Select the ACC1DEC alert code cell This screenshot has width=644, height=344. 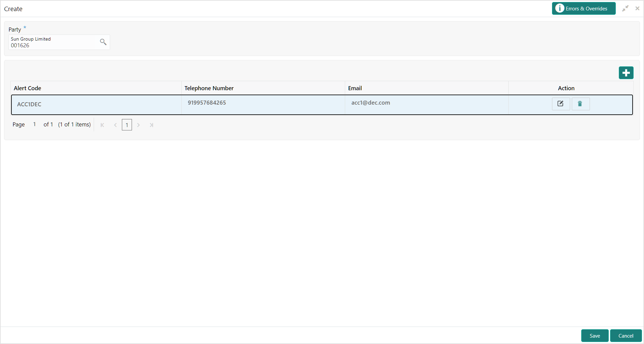click(96, 105)
